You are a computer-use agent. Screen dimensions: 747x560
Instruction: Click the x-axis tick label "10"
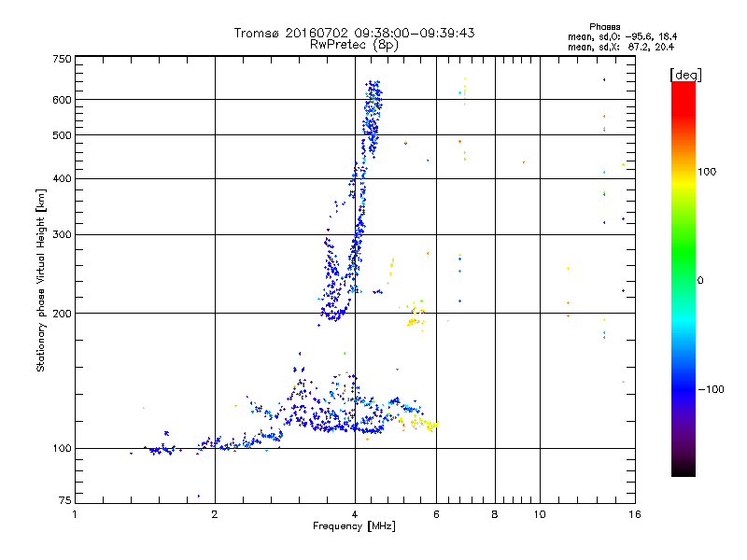[540, 514]
